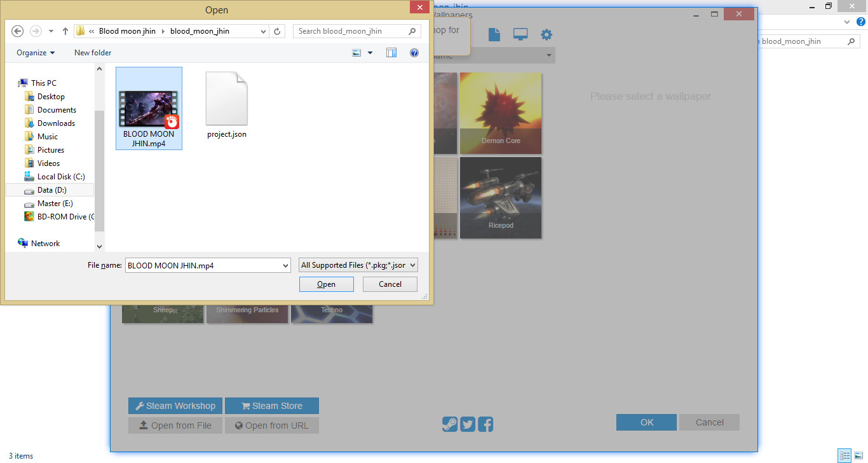Click Open from URL button
The image size is (868, 463).
pyautogui.click(x=272, y=425)
